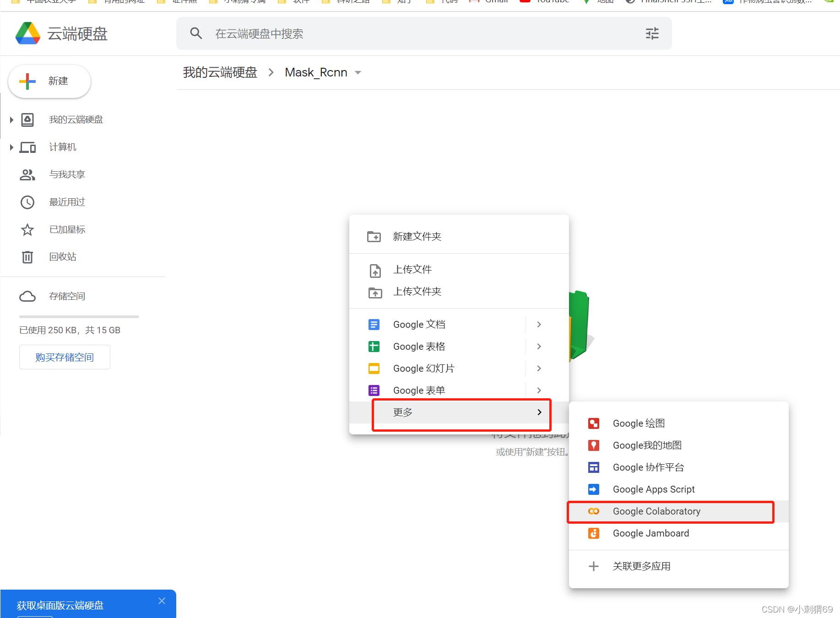Select 新建文件夹 from the menu
This screenshot has height=618, width=840.
pos(459,237)
